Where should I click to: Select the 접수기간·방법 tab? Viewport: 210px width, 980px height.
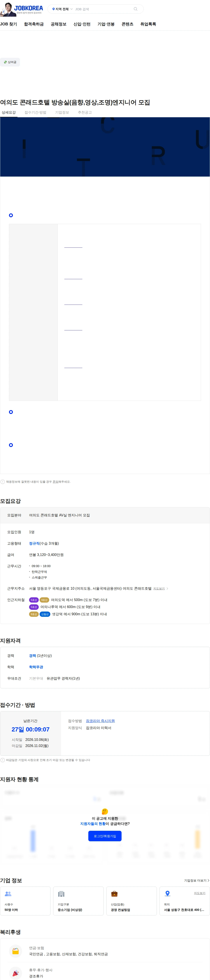click(x=35, y=113)
